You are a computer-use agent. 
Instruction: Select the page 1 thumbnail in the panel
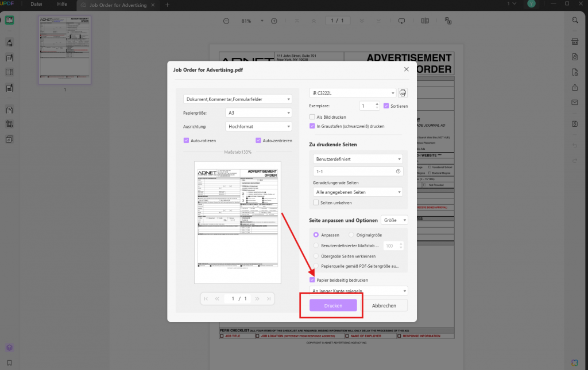coord(64,49)
